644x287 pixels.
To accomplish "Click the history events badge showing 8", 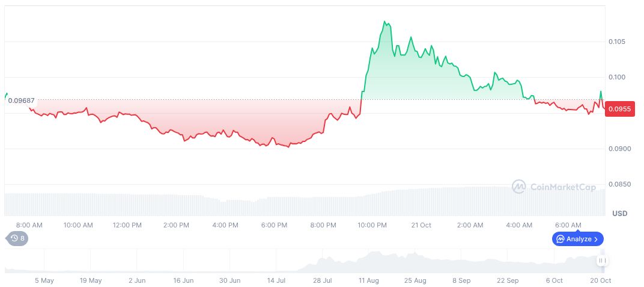I will (17, 239).
